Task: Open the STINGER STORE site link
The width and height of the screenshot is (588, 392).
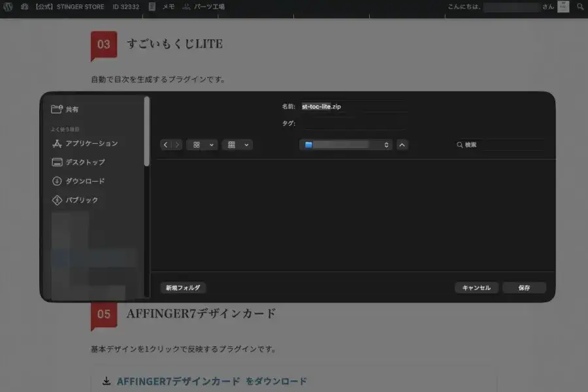Action: [x=70, y=7]
